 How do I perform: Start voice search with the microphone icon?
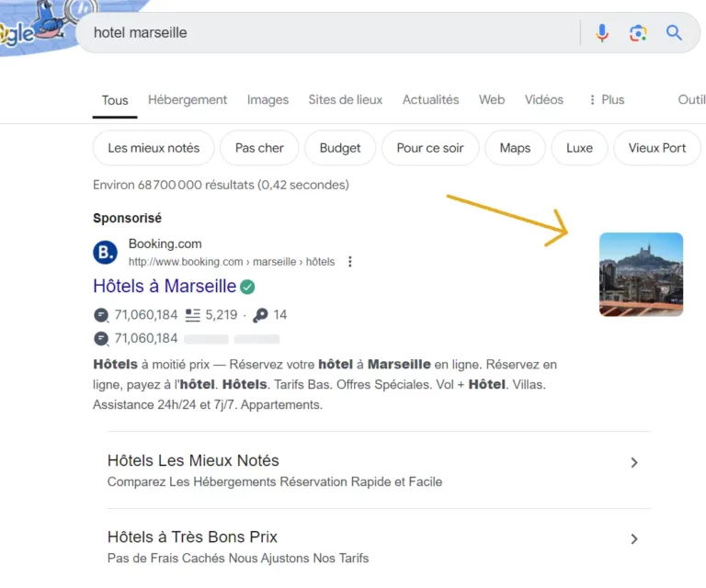[602, 33]
